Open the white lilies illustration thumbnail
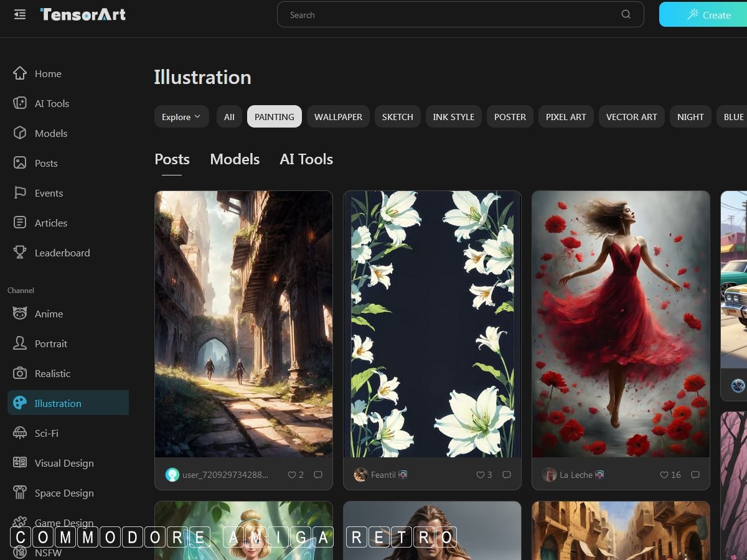747x560 pixels. (432, 324)
